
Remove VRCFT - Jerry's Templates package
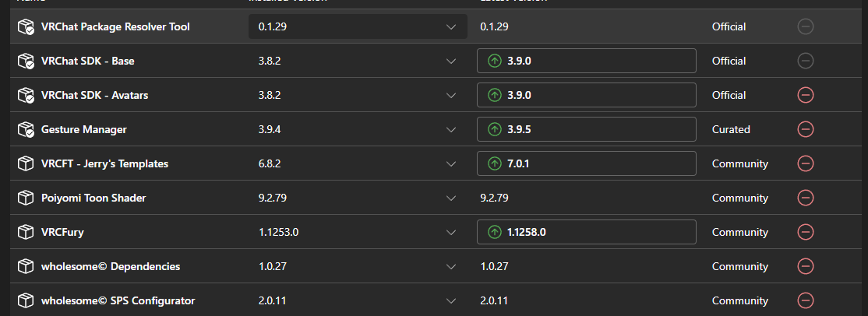pos(806,163)
